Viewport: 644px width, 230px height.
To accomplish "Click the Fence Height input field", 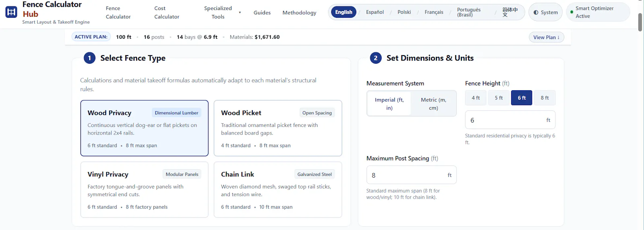I will point(510,120).
